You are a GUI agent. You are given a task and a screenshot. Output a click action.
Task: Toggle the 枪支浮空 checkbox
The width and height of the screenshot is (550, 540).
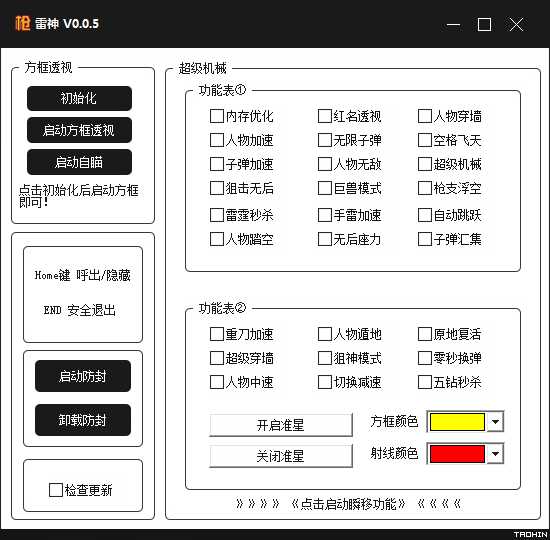pos(425,188)
